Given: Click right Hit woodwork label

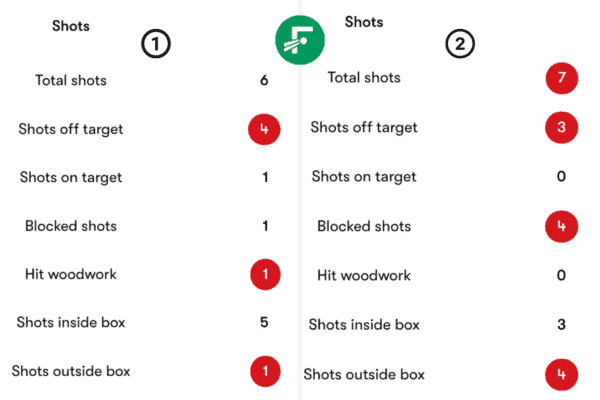Looking at the screenshot, I should pyautogui.click(x=364, y=275).
